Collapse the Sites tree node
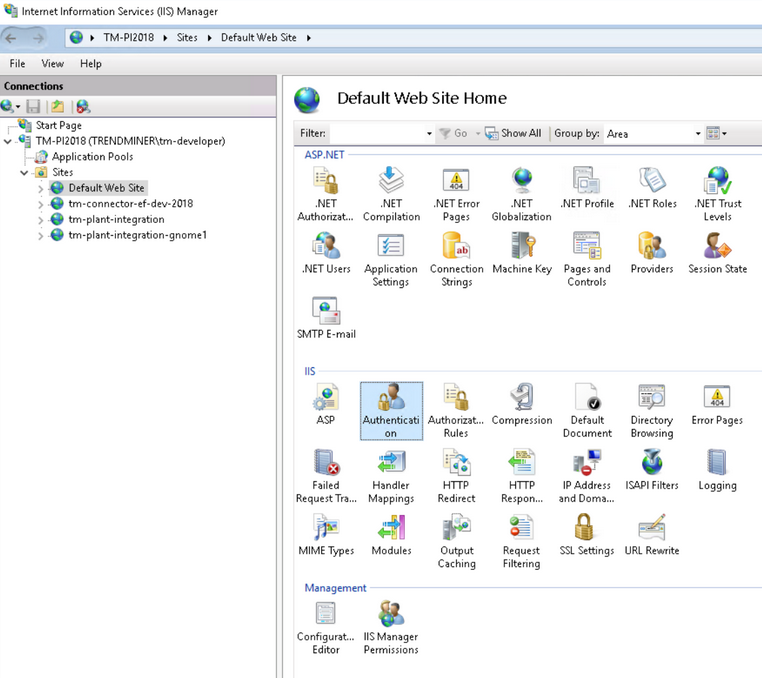Viewport: 762px width, 678px height. click(x=25, y=172)
